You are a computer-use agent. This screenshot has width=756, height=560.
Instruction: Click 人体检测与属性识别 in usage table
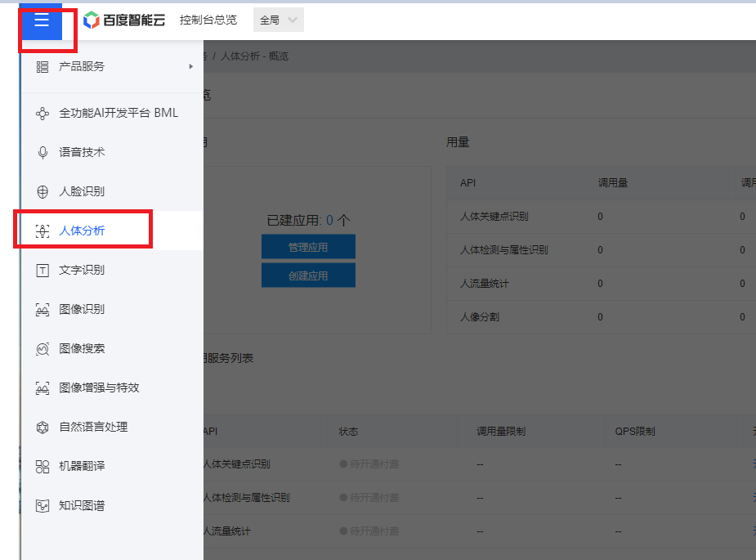pyautogui.click(x=503, y=250)
